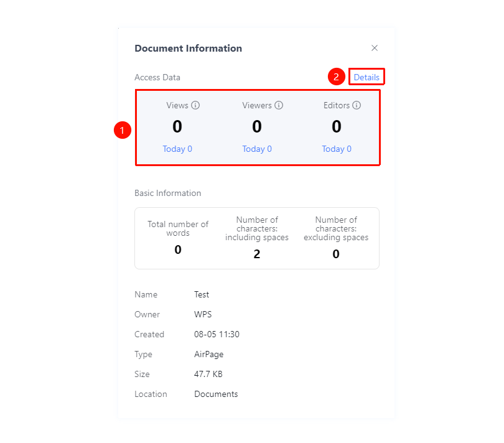The image size is (504, 443).
Task: Open Today 0 under Viewers
Action: (x=257, y=149)
